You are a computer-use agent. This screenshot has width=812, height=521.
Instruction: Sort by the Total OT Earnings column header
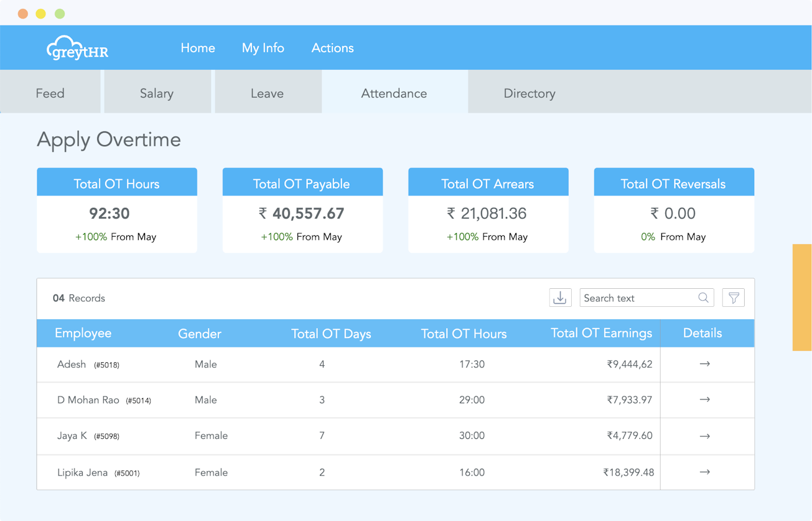600,333
